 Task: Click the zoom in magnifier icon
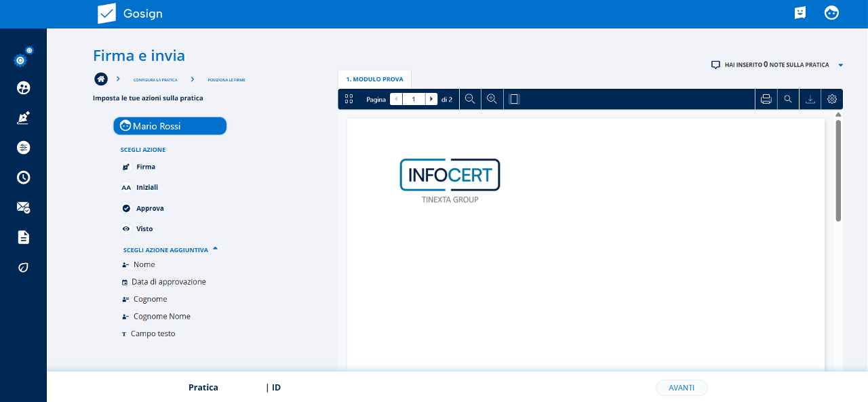click(x=492, y=99)
